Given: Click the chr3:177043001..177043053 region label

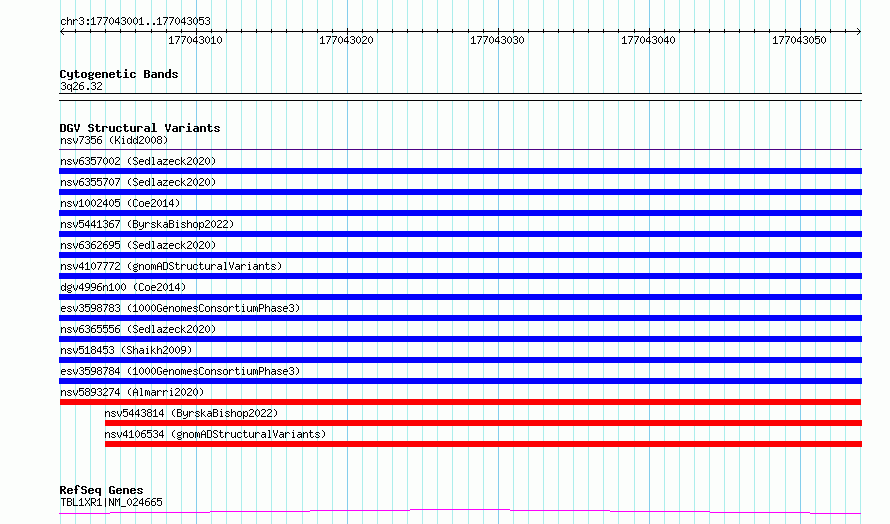Looking at the screenshot, I should [135, 21].
